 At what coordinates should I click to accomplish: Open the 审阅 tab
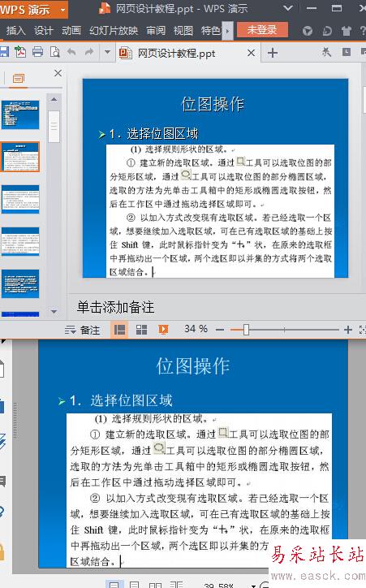(156, 30)
